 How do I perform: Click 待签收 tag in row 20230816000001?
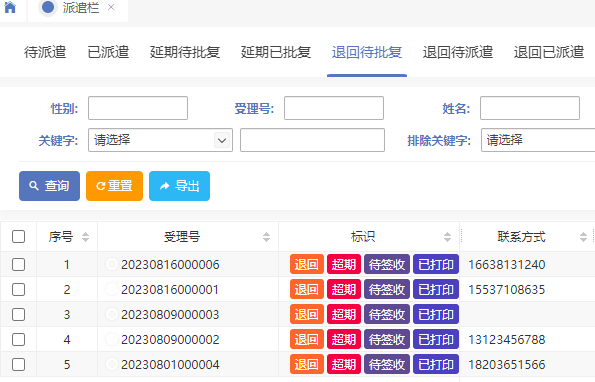tap(387, 289)
